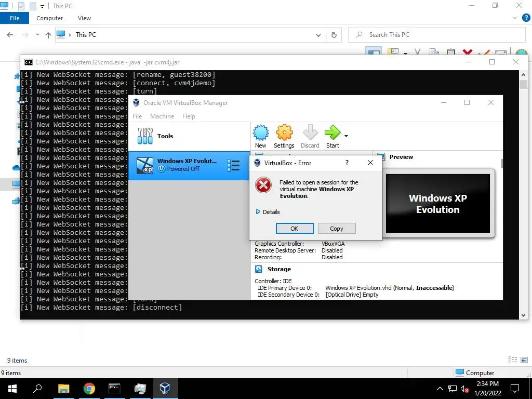
Task: Expand Details in the error dialog
Action: coord(268,212)
